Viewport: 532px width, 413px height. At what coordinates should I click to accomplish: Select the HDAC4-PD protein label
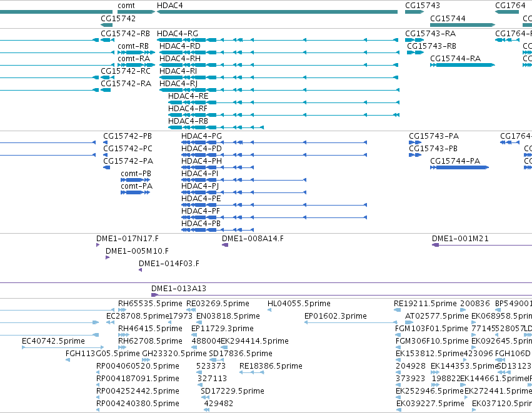tap(201, 149)
